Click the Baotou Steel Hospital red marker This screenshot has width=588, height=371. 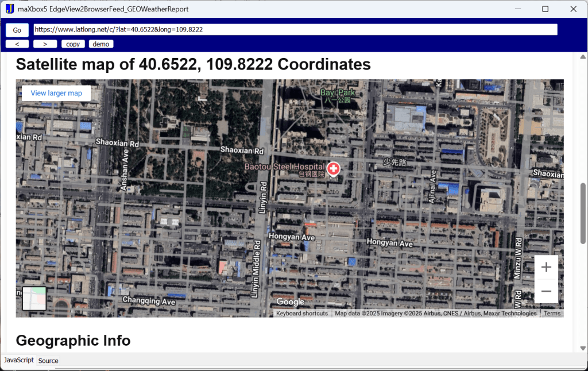(333, 169)
